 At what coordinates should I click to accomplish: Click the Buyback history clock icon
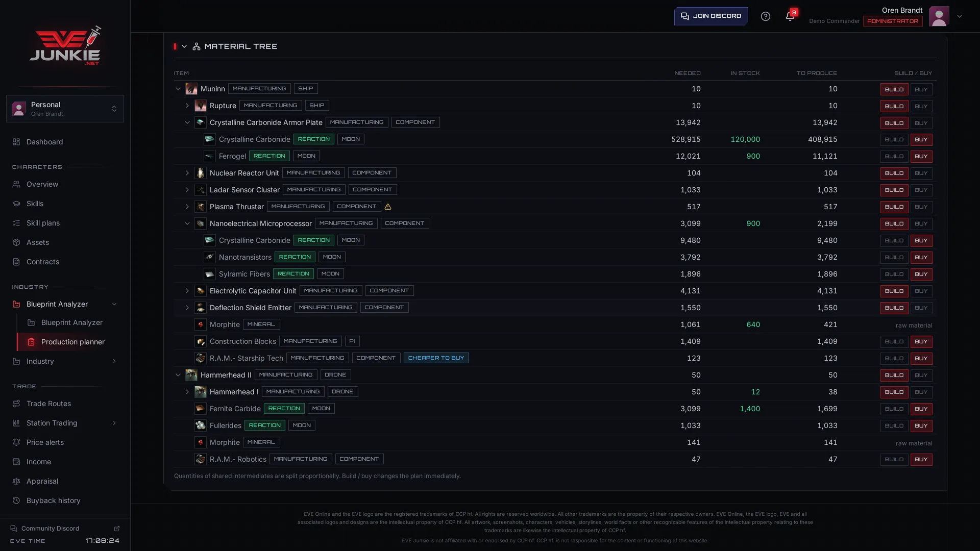pyautogui.click(x=16, y=500)
